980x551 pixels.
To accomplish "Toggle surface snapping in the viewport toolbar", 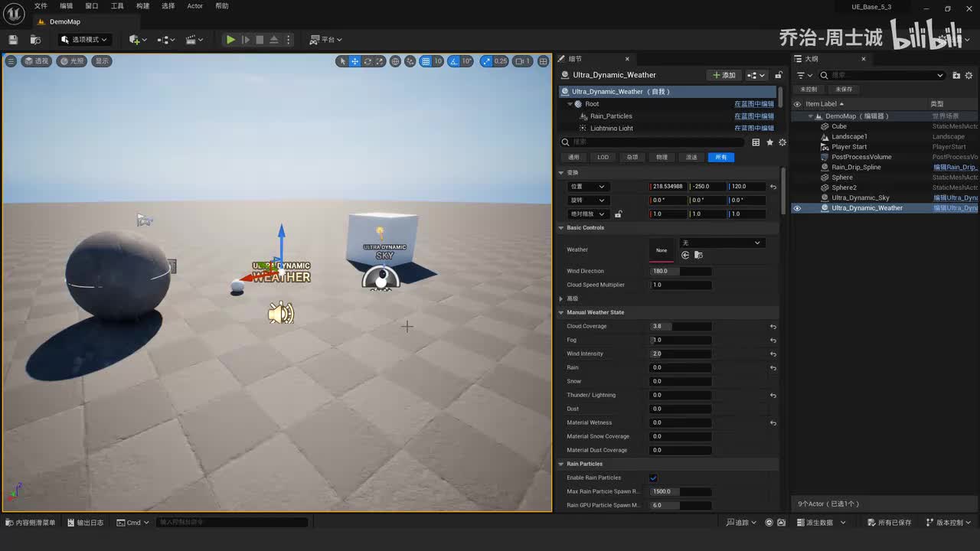I will click(410, 61).
